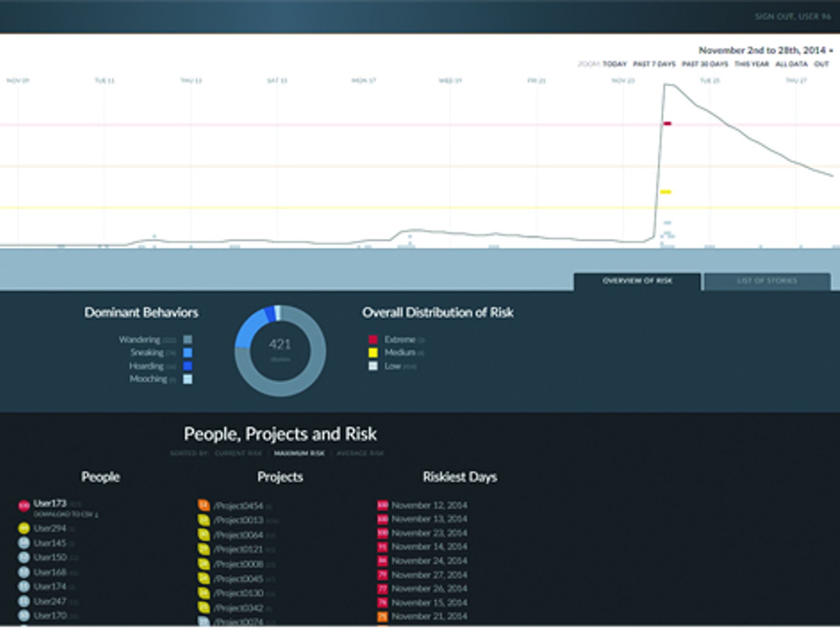Switch to the List of Stories tab
The height and width of the screenshot is (630, 840).
pyautogui.click(x=767, y=281)
